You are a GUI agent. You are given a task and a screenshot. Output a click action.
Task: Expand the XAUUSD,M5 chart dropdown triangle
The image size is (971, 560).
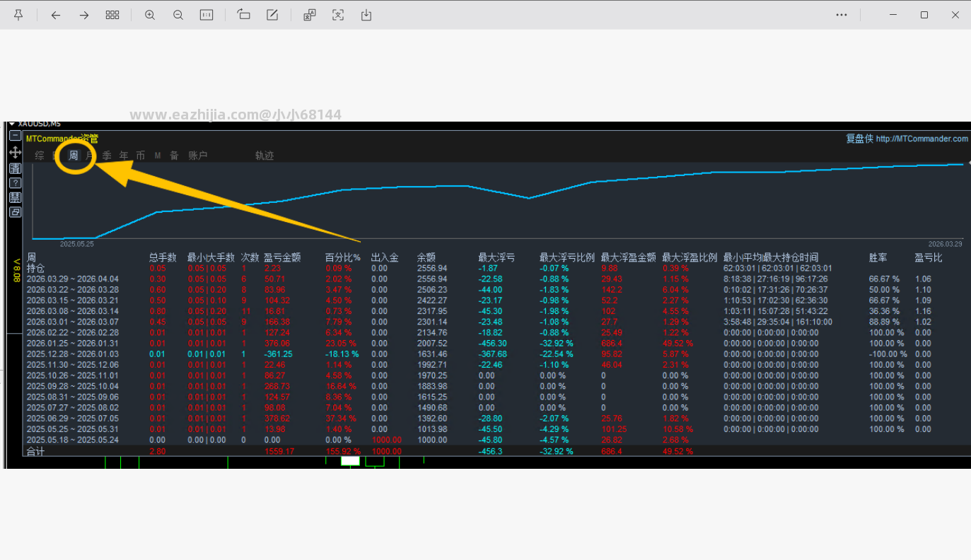click(12, 124)
